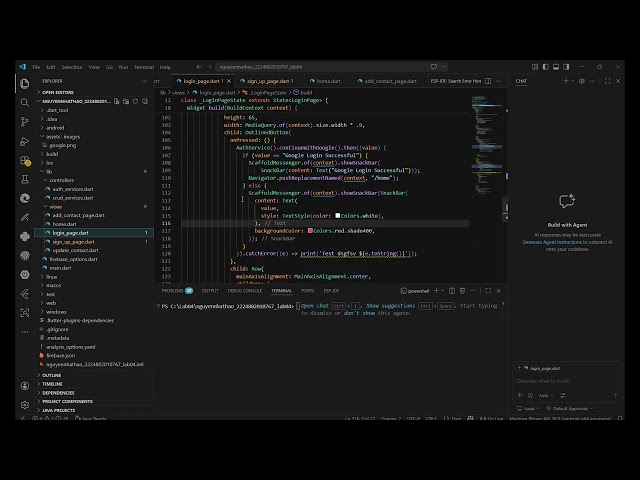Open the Source Control view
640x480 pixels.
coord(25,122)
